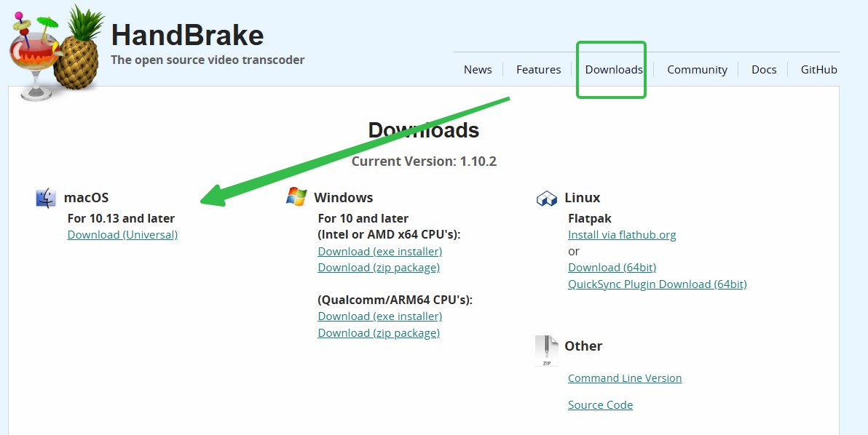Click the ZIP file icon beside Other
This screenshot has height=435, width=868.
coord(546,351)
